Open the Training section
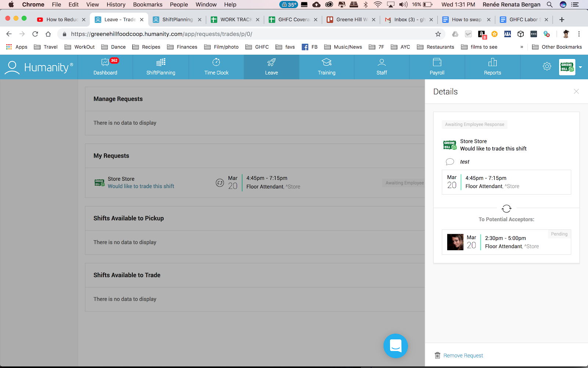This screenshot has width=588, height=368. (x=326, y=67)
